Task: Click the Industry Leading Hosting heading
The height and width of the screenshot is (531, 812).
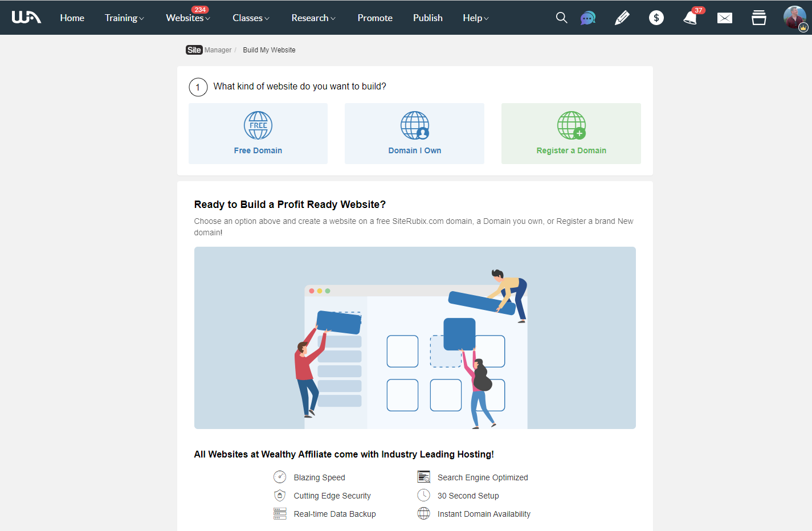Action: (x=344, y=454)
